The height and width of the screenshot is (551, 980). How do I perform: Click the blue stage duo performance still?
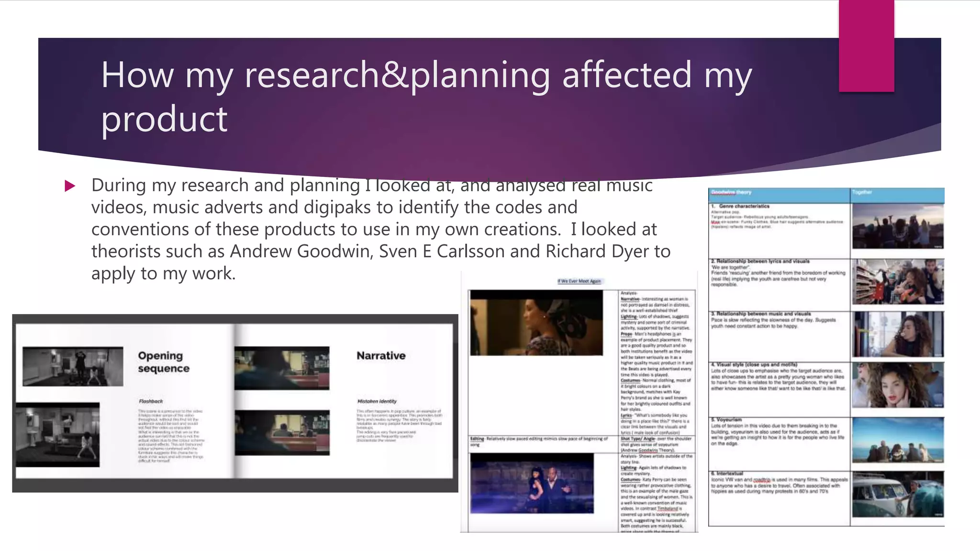(532, 483)
